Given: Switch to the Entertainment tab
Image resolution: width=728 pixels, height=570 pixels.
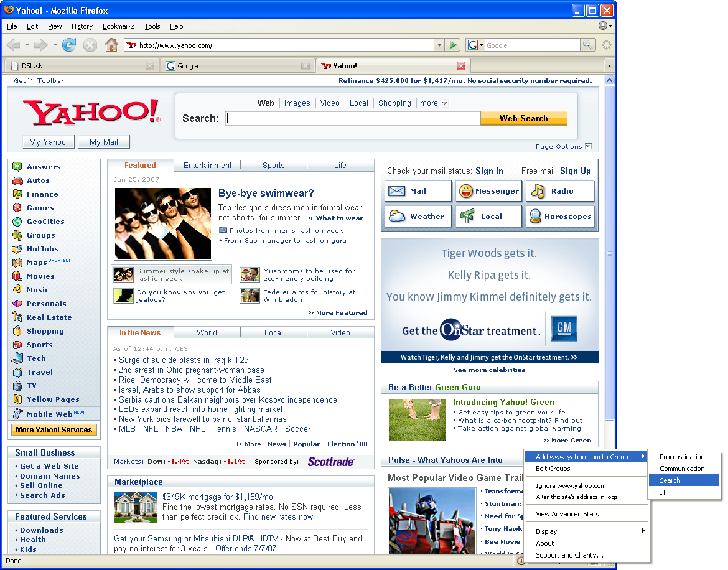Looking at the screenshot, I should (207, 166).
